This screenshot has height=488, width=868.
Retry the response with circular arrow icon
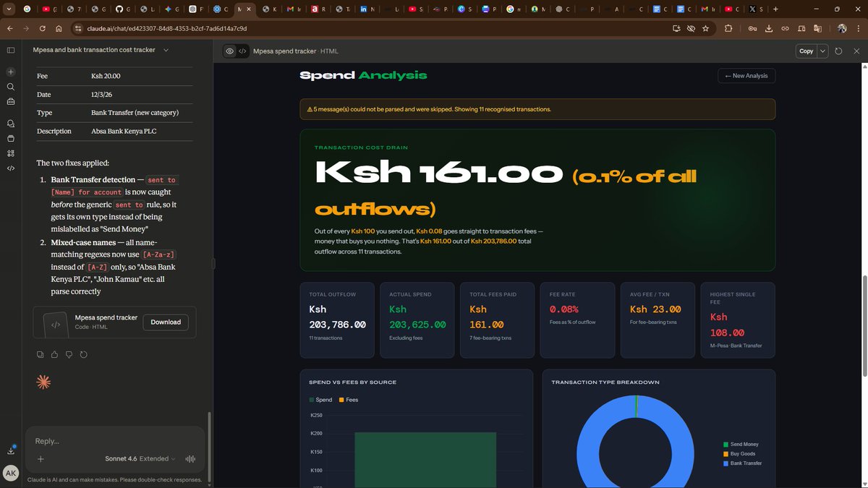pos(84,354)
